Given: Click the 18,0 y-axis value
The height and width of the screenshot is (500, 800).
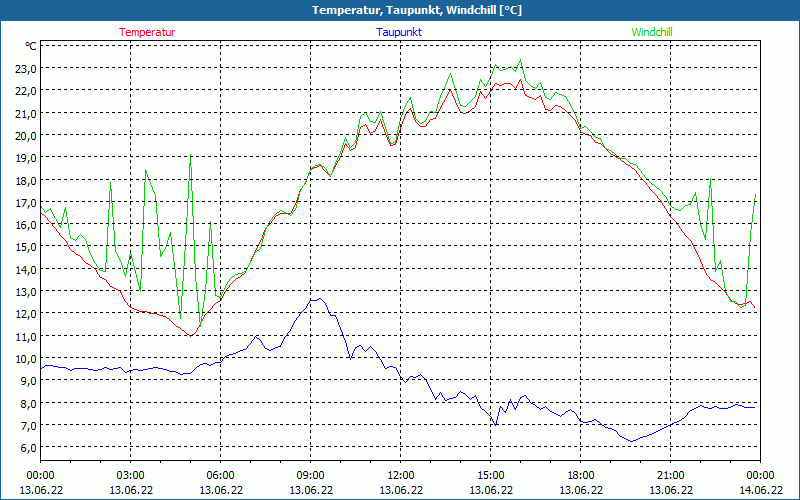Looking at the screenshot, I should (26, 181).
